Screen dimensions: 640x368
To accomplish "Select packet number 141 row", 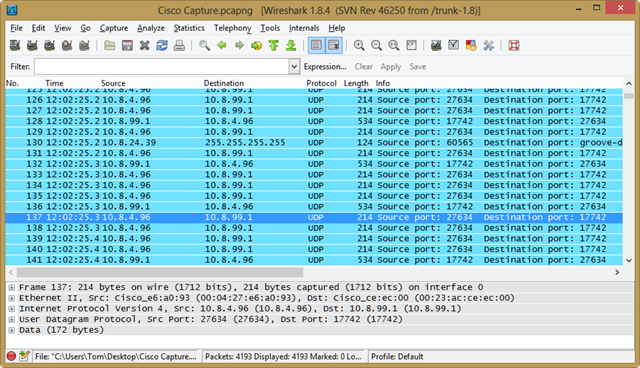I will 314,260.
